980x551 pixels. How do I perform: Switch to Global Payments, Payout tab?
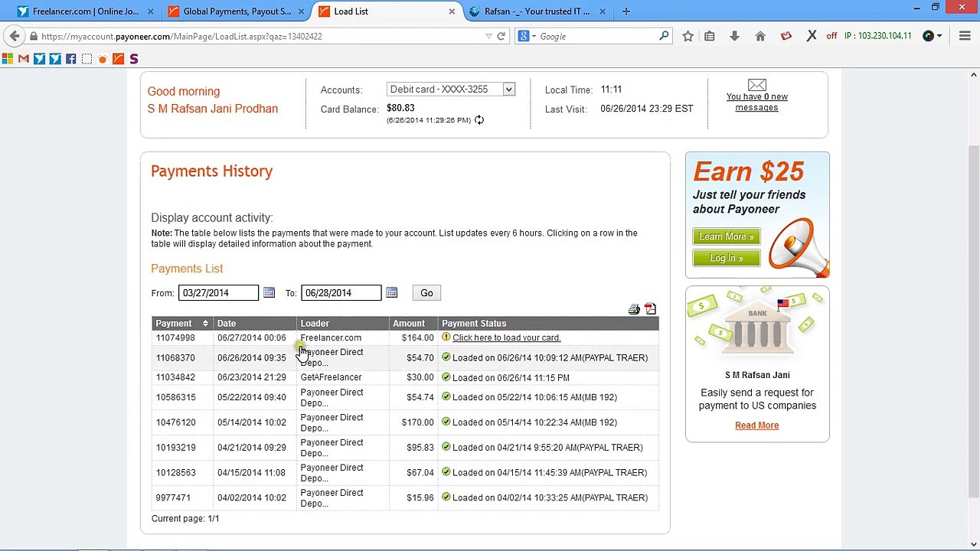tap(236, 11)
